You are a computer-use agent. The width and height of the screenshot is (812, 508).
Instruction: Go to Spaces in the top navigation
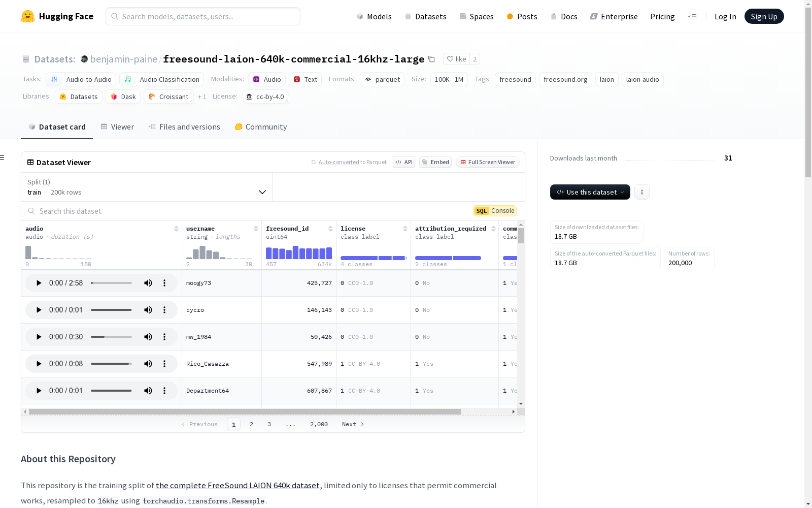[477, 16]
